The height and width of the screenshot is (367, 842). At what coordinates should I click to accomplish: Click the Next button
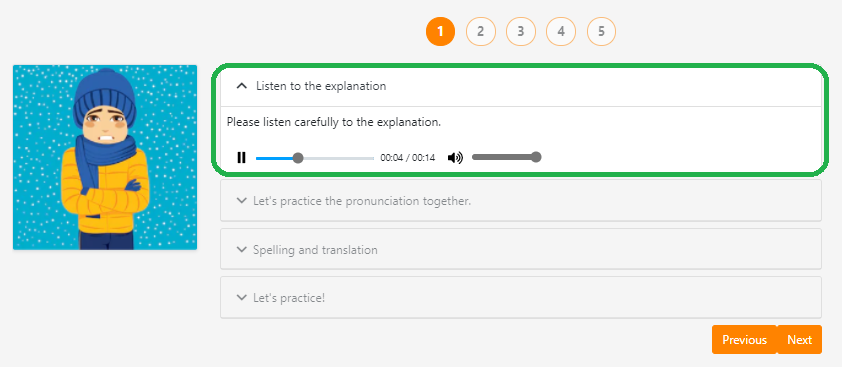click(x=800, y=340)
